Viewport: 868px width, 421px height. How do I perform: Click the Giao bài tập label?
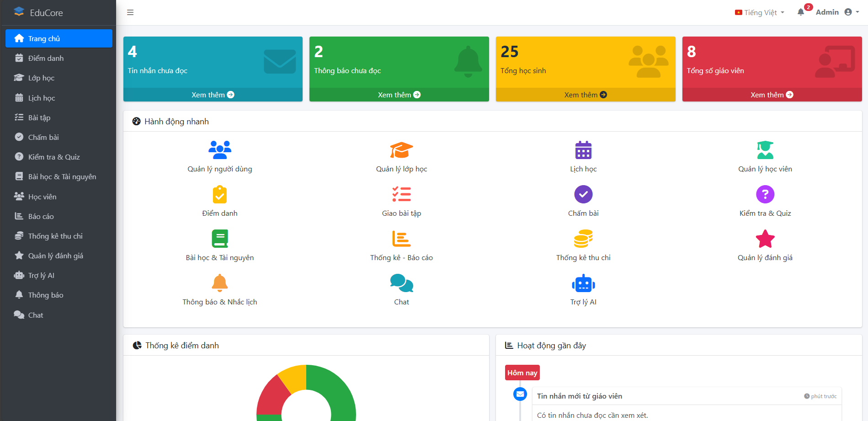click(401, 213)
